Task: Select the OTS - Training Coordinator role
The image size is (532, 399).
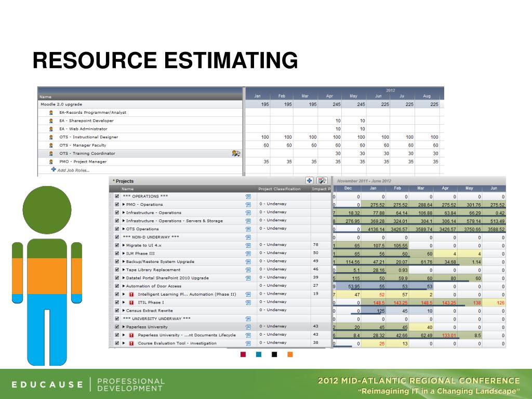Action: pos(87,153)
